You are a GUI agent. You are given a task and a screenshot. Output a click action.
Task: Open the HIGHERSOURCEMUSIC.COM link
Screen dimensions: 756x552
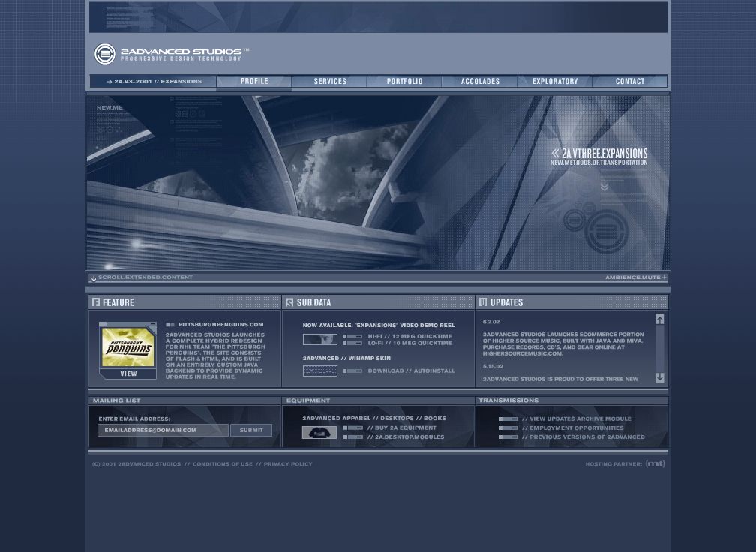coord(522,353)
